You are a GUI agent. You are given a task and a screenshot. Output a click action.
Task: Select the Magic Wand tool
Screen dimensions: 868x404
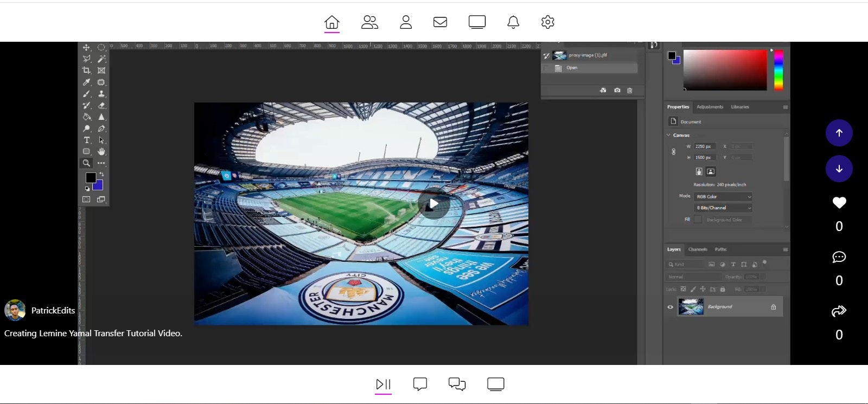(101, 59)
